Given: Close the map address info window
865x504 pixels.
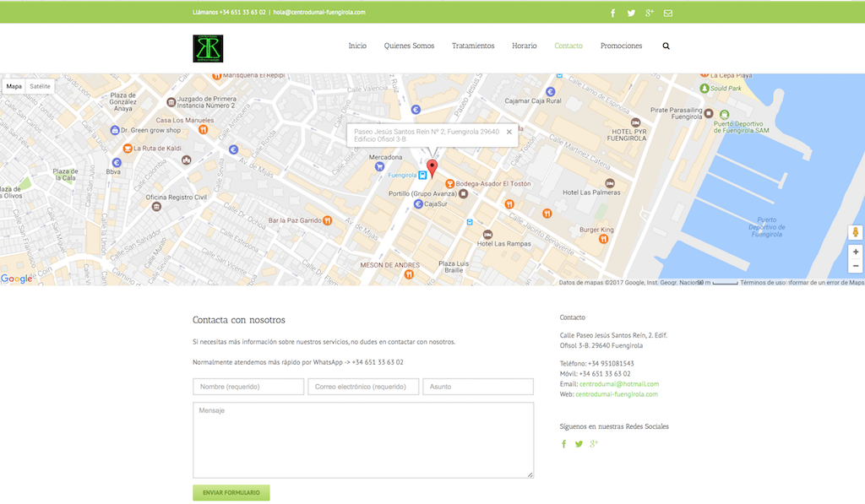Looking at the screenshot, I should click(509, 132).
